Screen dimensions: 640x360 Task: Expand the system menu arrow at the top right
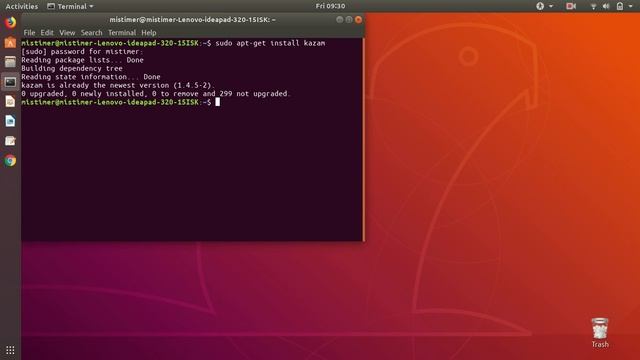click(630, 6)
